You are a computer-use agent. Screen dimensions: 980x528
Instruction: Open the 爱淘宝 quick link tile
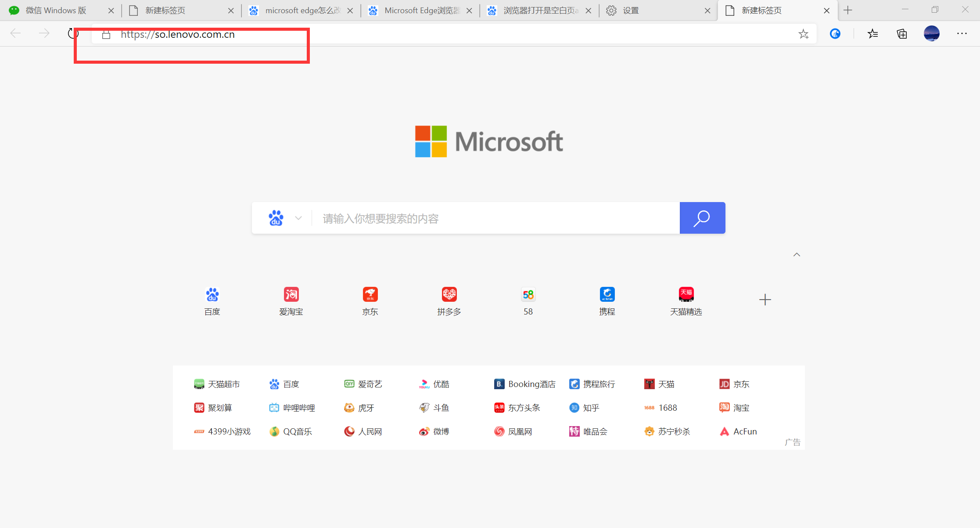(x=291, y=301)
